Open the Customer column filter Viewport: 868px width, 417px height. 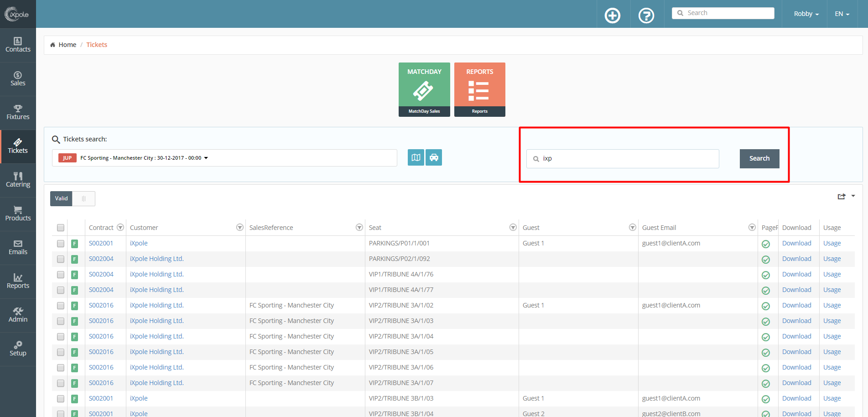[240, 227]
